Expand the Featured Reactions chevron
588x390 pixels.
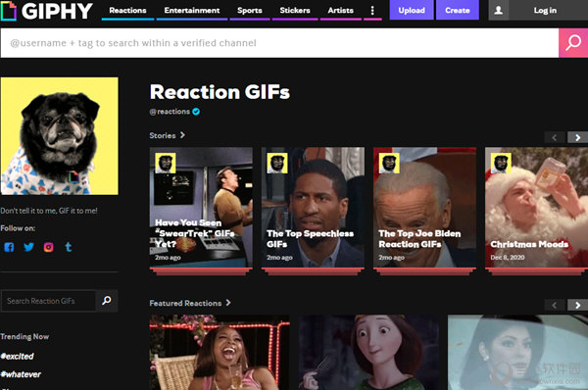coord(228,303)
